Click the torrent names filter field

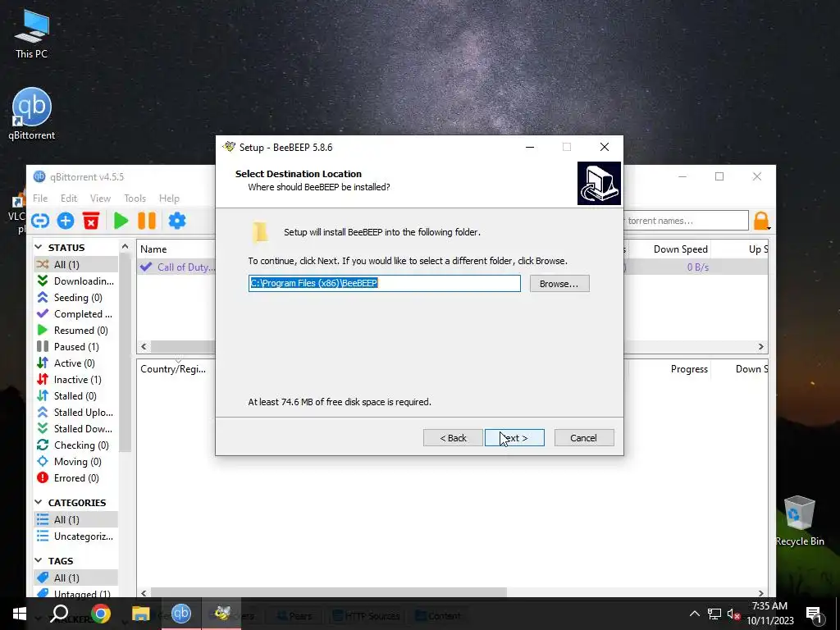[686, 221]
